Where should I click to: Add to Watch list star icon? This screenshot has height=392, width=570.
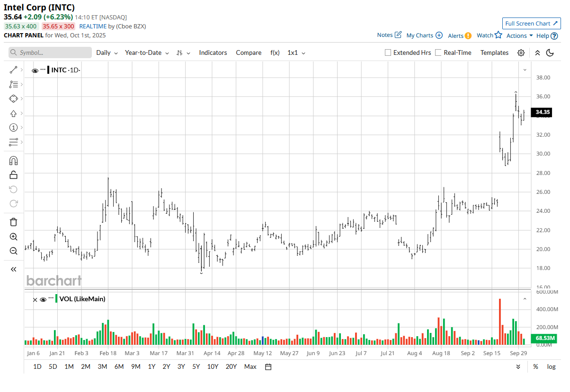pos(498,35)
